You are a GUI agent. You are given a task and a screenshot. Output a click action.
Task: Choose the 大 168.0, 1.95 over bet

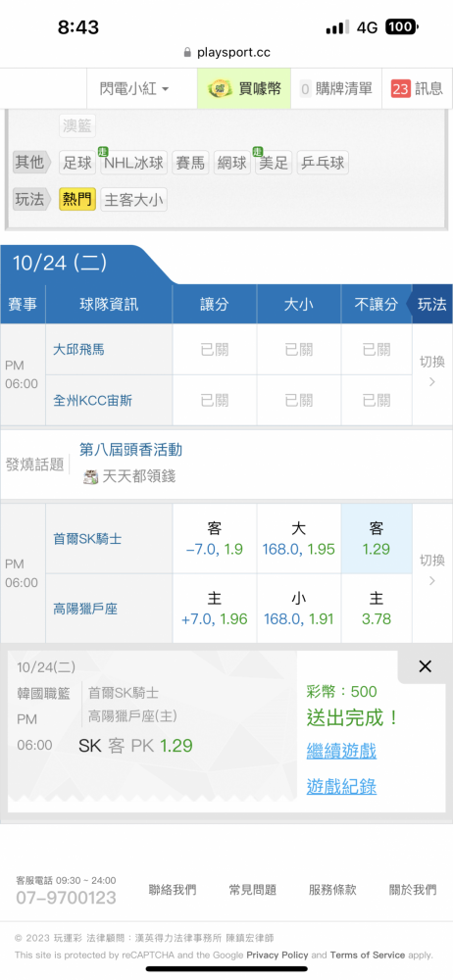298,539
